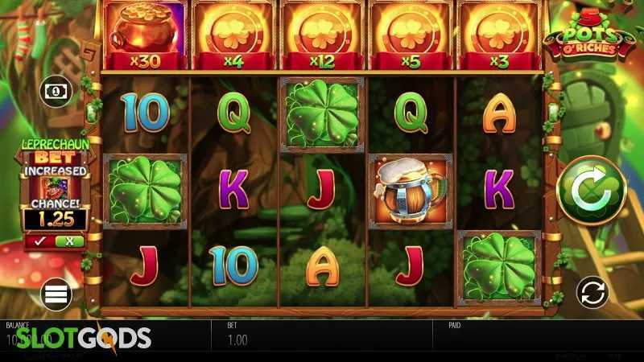Click the clover symbol on the fifth reel

tap(499, 268)
